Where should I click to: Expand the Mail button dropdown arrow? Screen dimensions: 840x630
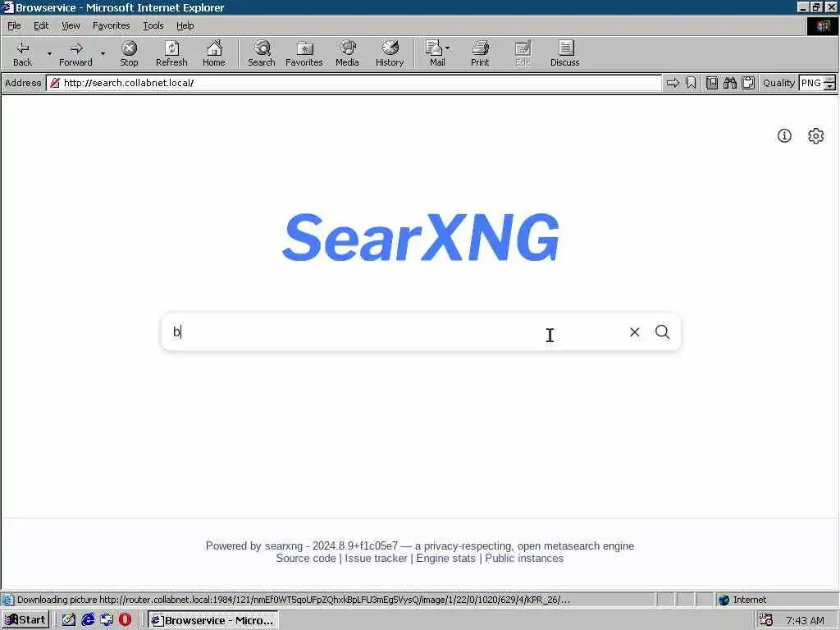coord(448,48)
